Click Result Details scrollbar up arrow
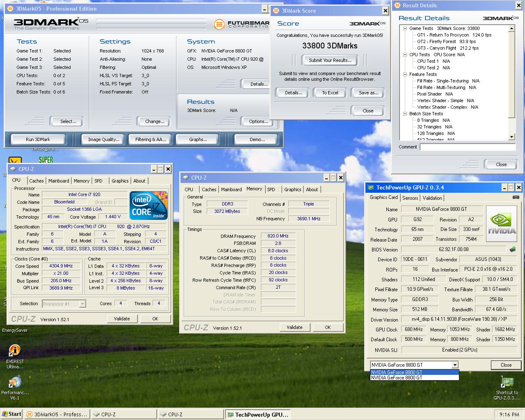525x420 pixels. pos(511,28)
